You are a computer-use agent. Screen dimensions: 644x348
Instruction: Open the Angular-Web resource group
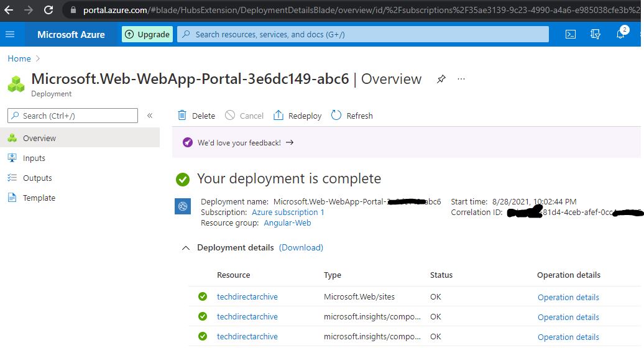pyautogui.click(x=287, y=223)
